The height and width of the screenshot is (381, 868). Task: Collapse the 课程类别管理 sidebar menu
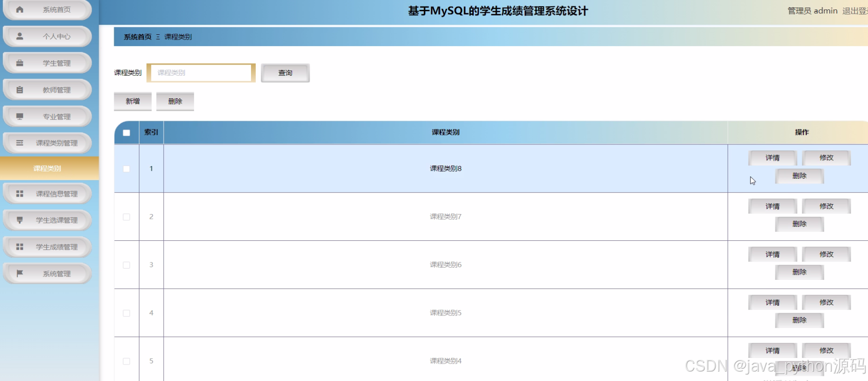click(x=47, y=143)
